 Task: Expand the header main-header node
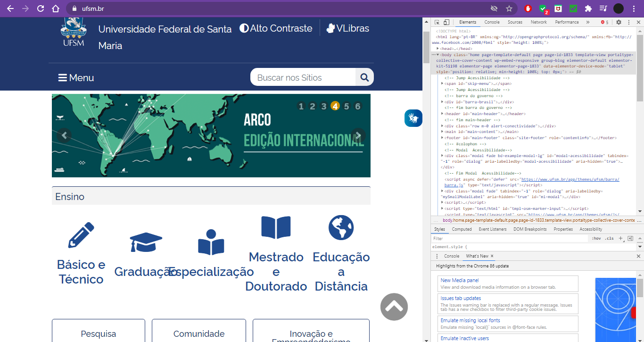pyautogui.click(x=442, y=114)
